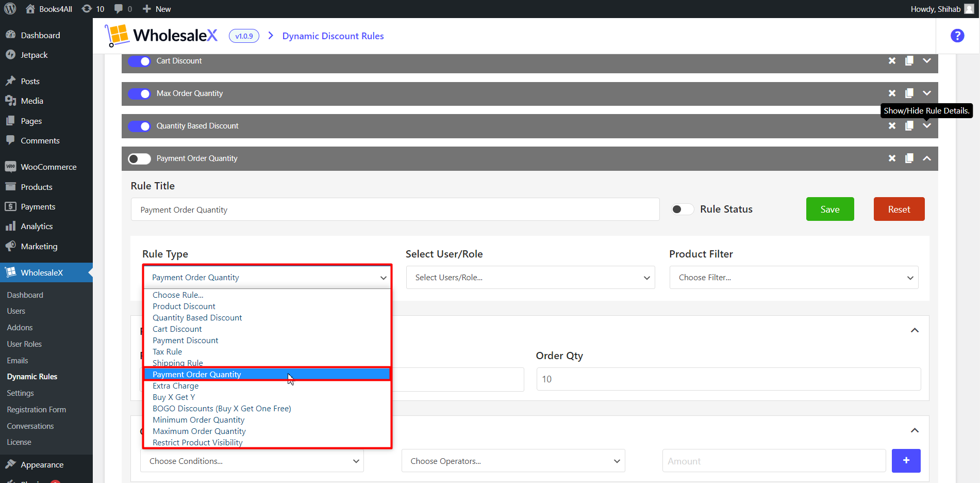Collapse the Order Qty section chevron
980x483 pixels.
pos(915,330)
